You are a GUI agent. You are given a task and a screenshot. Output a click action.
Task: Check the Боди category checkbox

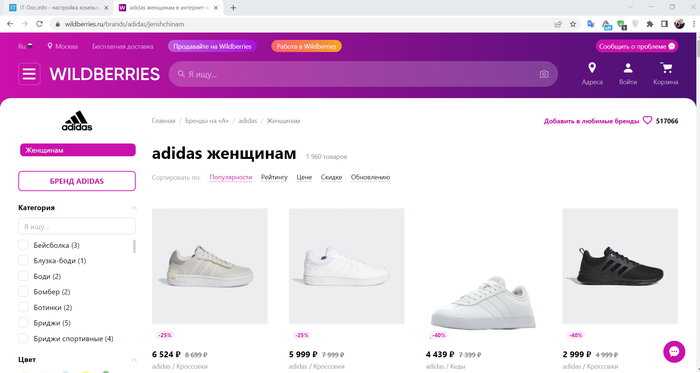(x=23, y=276)
